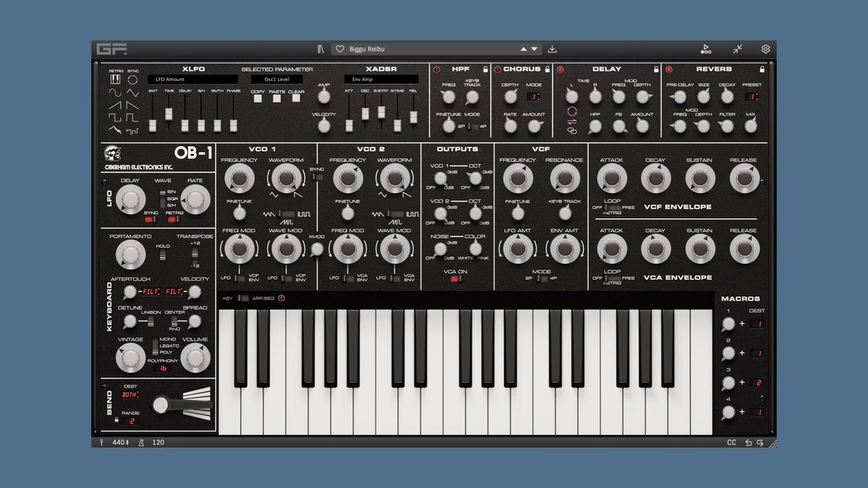The image size is (868, 488).
Task: Toggle the Delay lock icon
Action: [655, 69]
